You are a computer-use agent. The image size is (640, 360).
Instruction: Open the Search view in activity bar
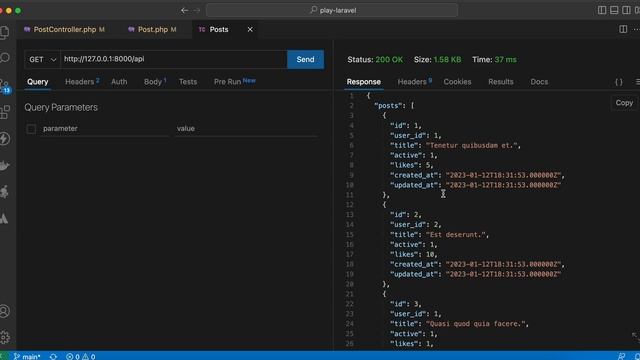[x=5, y=58]
